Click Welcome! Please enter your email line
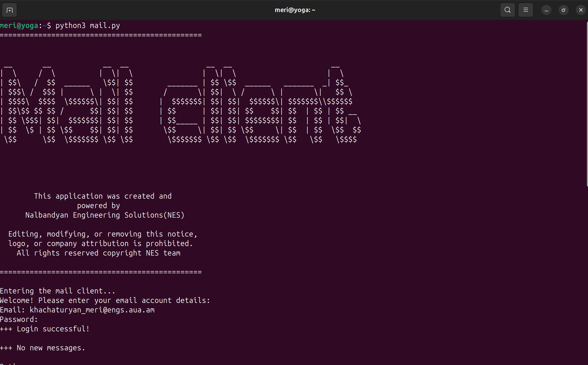The height and width of the screenshot is (365, 588). coord(105,300)
